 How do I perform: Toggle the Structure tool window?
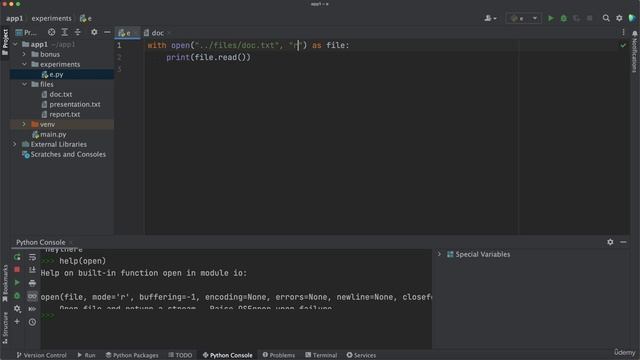tap(5, 328)
